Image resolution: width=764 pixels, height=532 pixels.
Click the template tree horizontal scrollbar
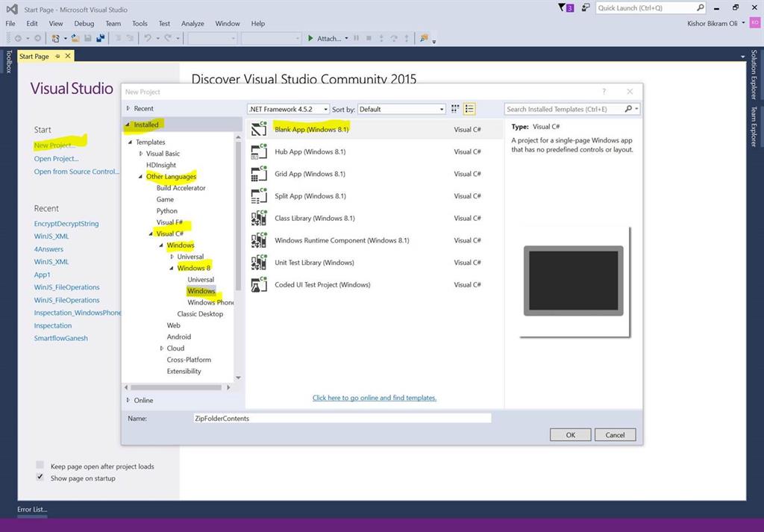tap(176, 387)
